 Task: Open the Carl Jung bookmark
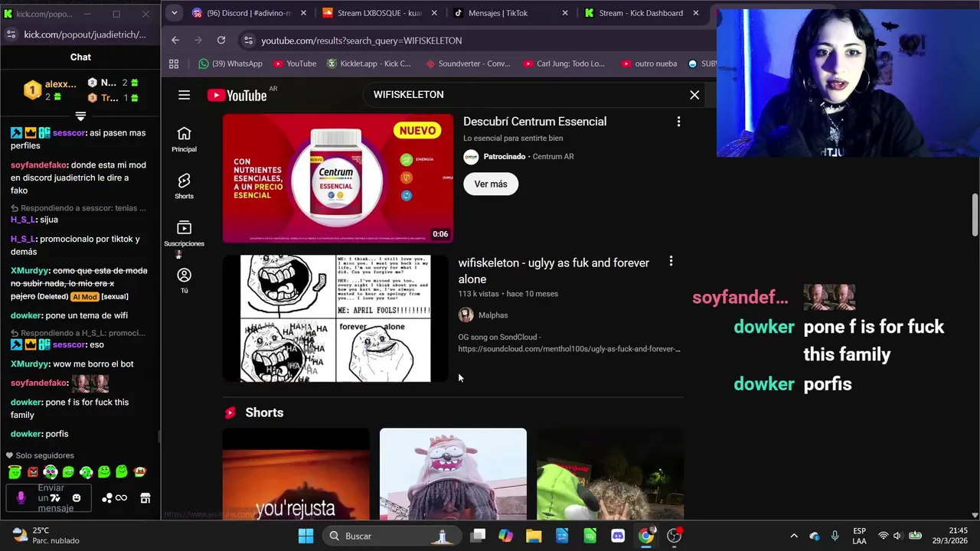[563, 64]
